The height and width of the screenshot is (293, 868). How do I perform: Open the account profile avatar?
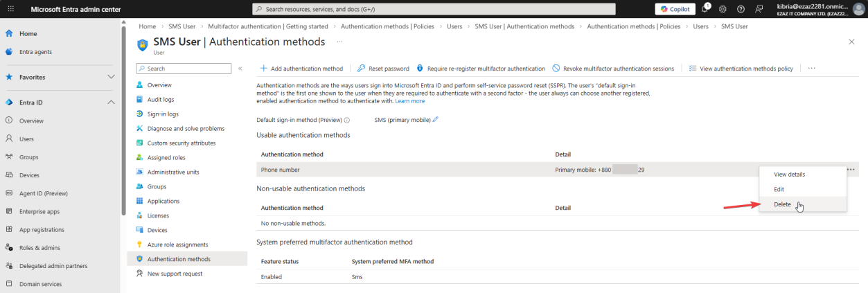pos(858,9)
